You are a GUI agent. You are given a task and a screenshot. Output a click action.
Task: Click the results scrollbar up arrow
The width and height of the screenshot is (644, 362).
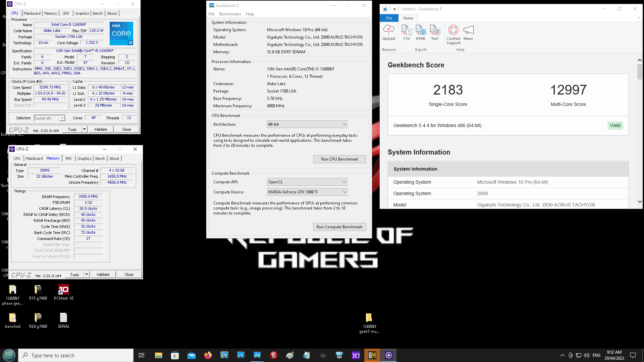pos(640,60)
